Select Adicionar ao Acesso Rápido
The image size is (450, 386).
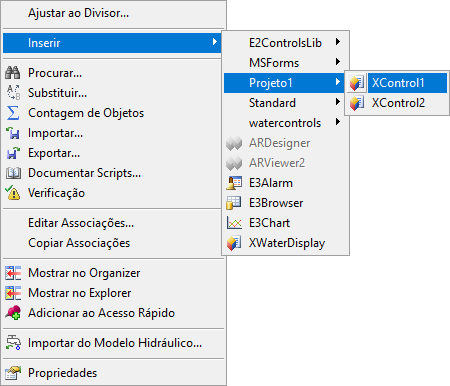click(113, 313)
